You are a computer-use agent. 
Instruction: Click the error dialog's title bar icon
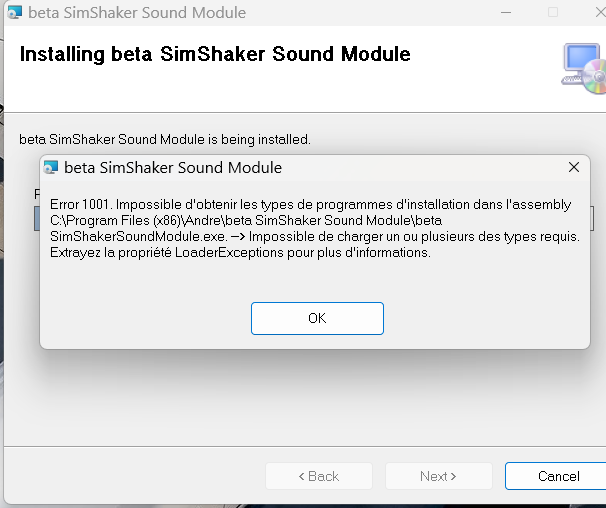51,167
